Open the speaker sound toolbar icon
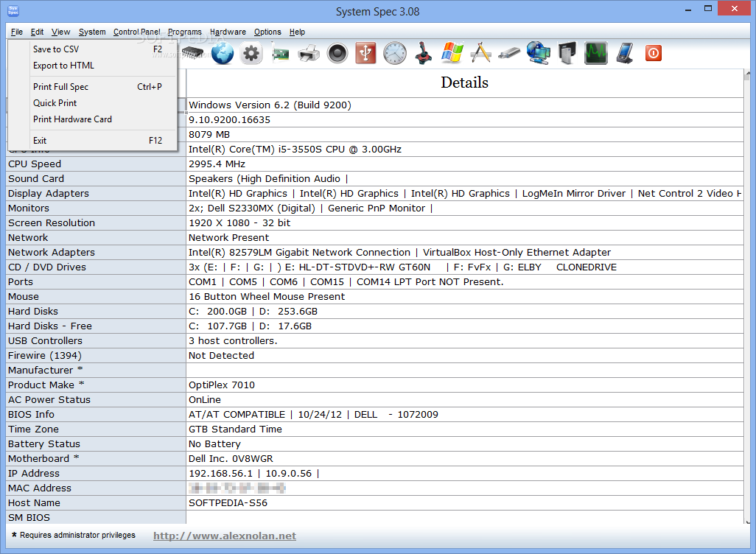This screenshot has height=554, width=756. click(x=337, y=53)
